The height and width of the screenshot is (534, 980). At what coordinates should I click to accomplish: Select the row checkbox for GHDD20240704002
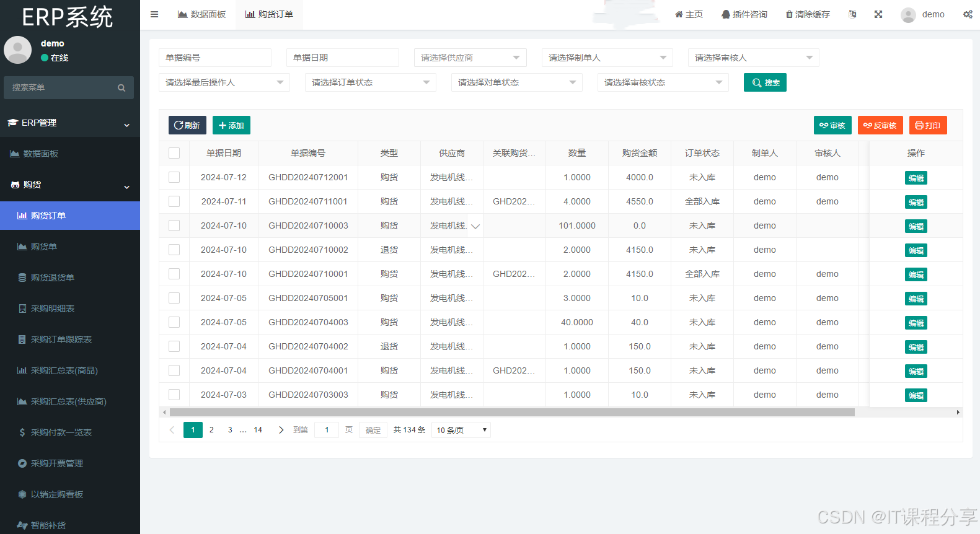(x=174, y=346)
